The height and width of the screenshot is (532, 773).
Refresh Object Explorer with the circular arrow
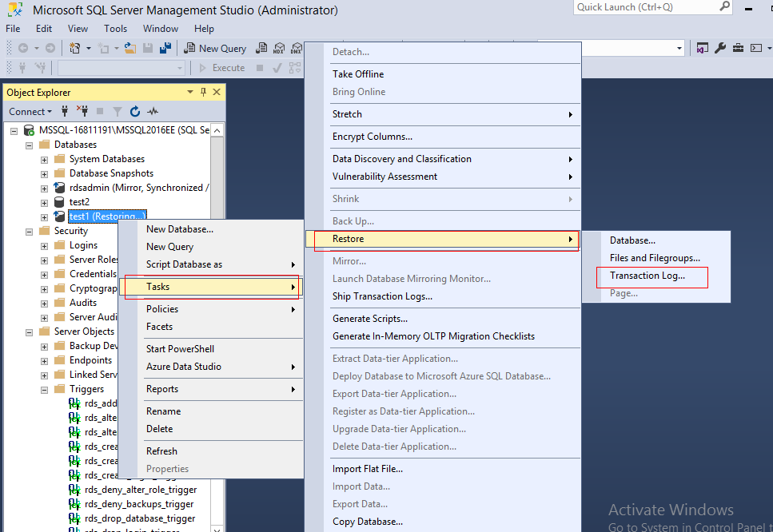(x=135, y=111)
